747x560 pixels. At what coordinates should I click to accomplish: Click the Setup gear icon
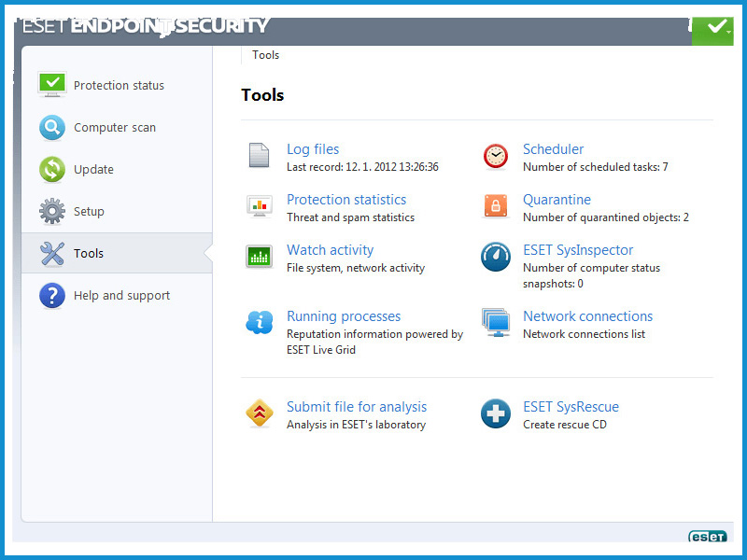tap(52, 211)
